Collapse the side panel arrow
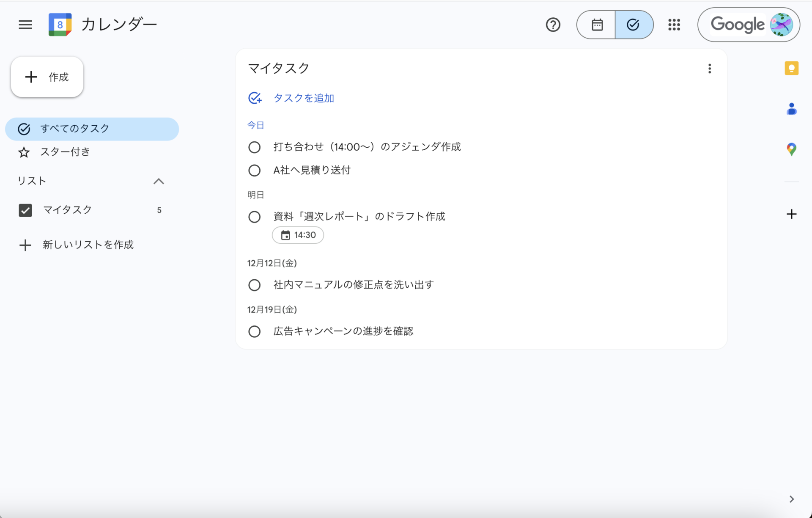 tap(791, 499)
